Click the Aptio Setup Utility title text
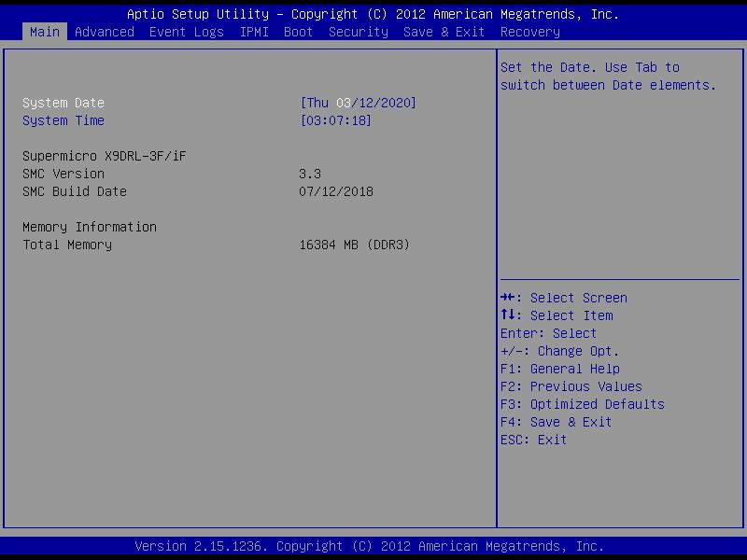Viewport: 747px width, 560px height. 373,14
